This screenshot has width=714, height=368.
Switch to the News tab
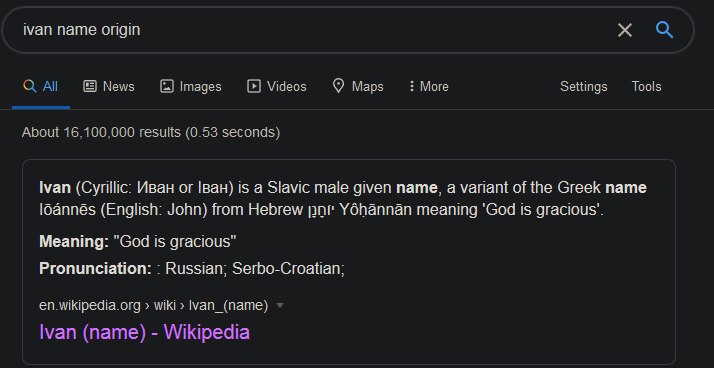pyautogui.click(x=109, y=86)
